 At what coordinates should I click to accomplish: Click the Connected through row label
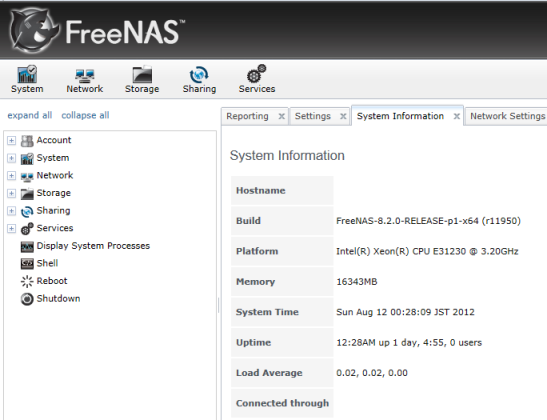tap(282, 403)
